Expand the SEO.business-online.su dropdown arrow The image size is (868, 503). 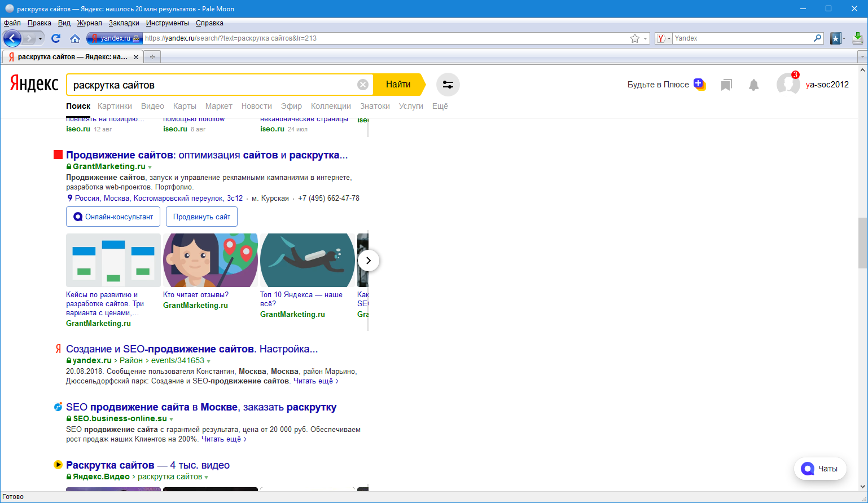tap(172, 419)
